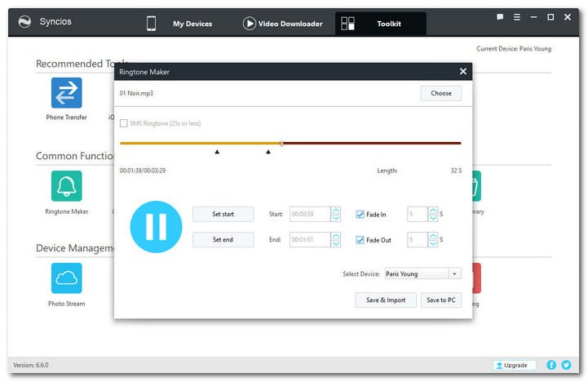
Task: Decrease the Start time with down arrow
Action: tap(336, 218)
